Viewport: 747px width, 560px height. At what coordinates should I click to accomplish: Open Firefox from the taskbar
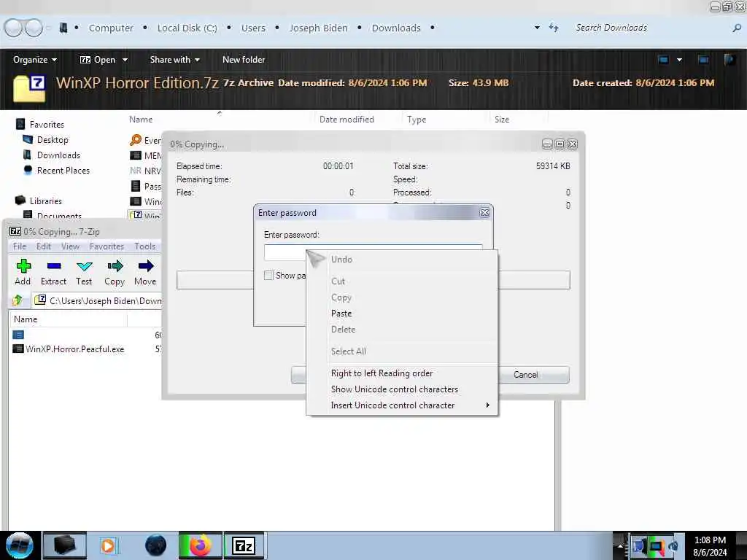pyautogui.click(x=200, y=545)
